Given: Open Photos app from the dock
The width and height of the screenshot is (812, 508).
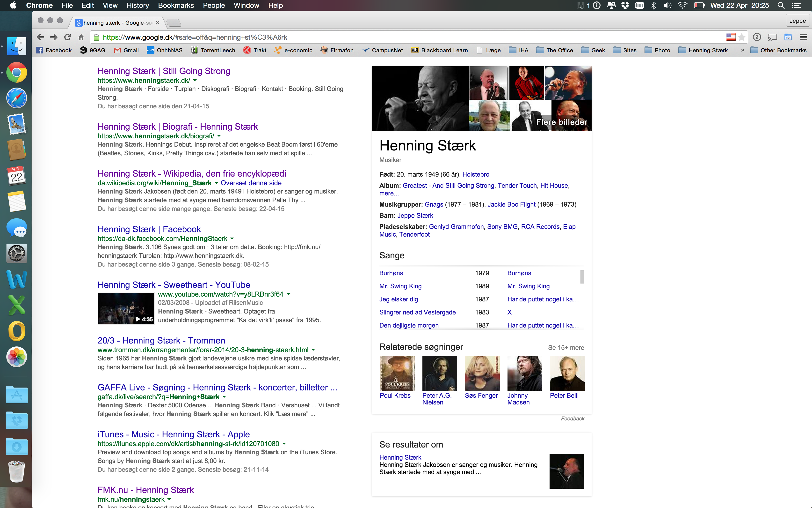Looking at the screenshot, I should point(16,357).
